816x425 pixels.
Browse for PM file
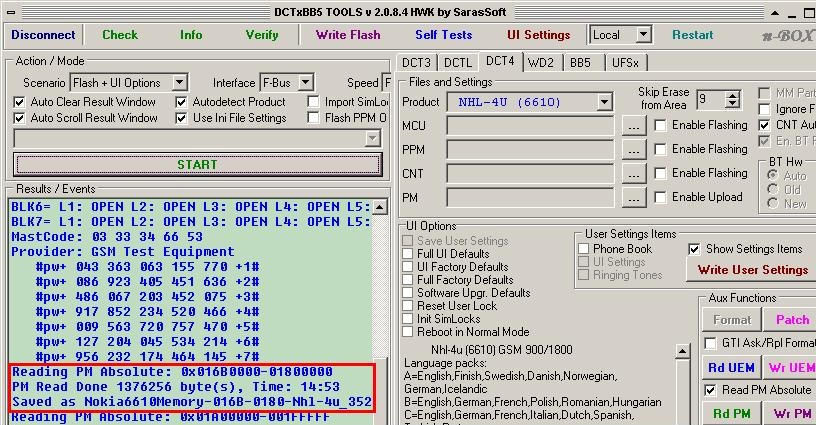[634, 198]
